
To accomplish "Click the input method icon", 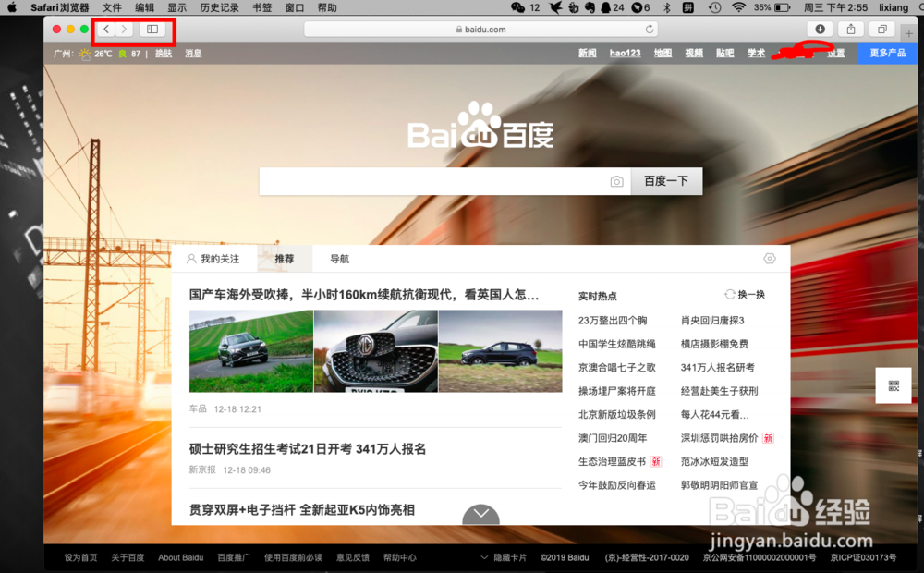I will pos(687,7).
